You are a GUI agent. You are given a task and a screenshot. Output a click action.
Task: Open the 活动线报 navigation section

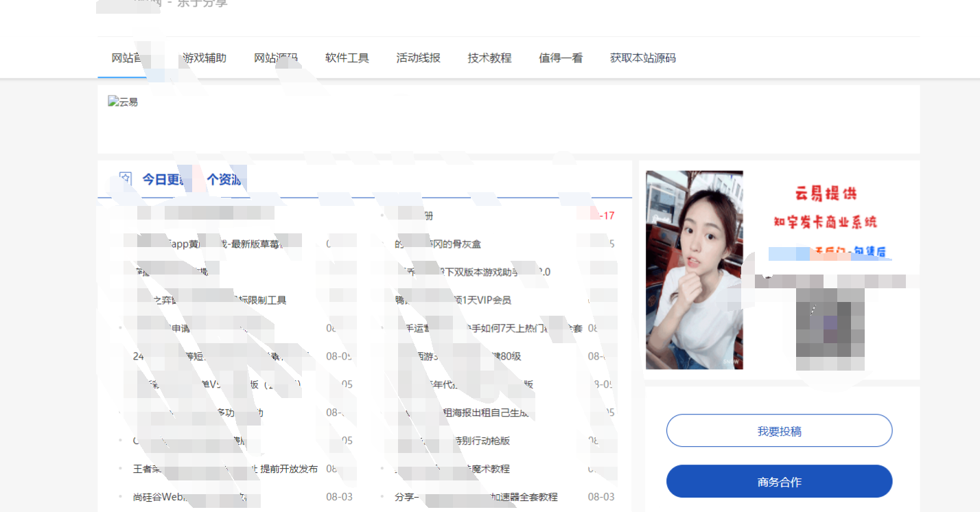point(417,58)
